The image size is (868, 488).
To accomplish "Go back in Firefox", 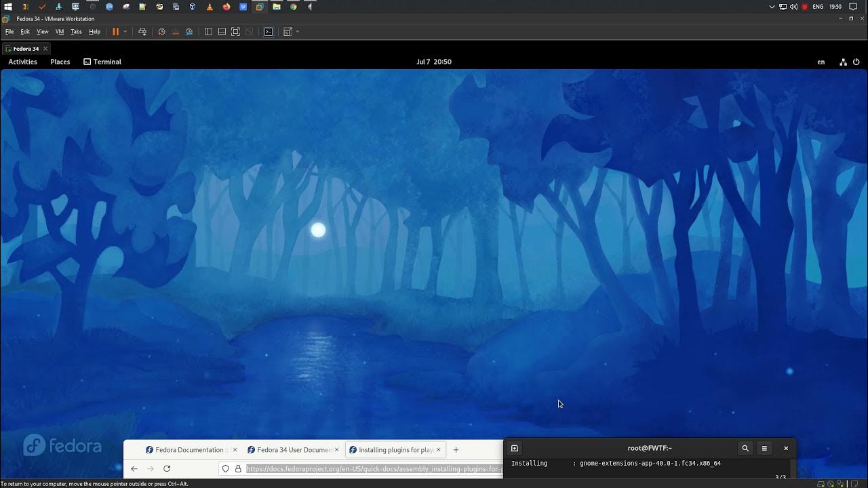I will (134, 469).
